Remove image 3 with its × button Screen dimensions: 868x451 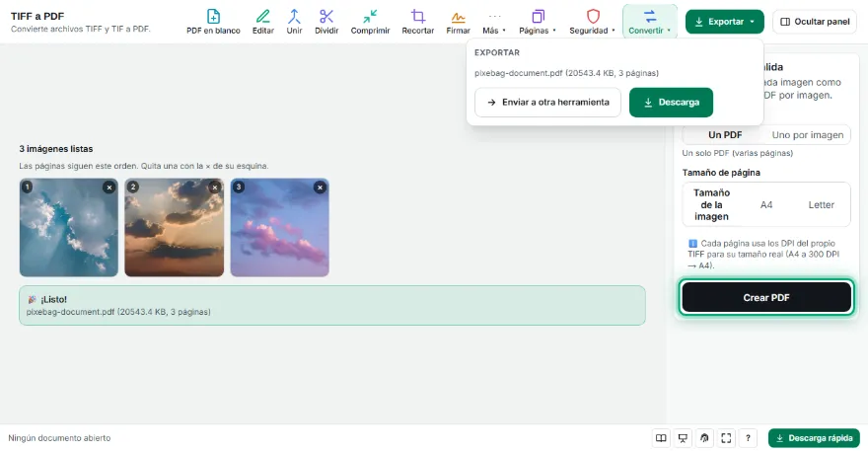pyautogui.click(x=320, y=188)
